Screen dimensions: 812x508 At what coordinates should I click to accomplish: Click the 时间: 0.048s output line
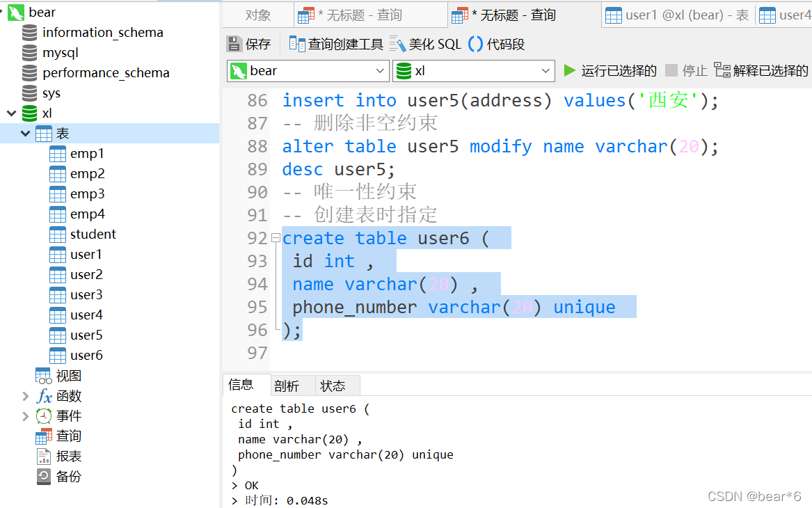tap(280, 500)
